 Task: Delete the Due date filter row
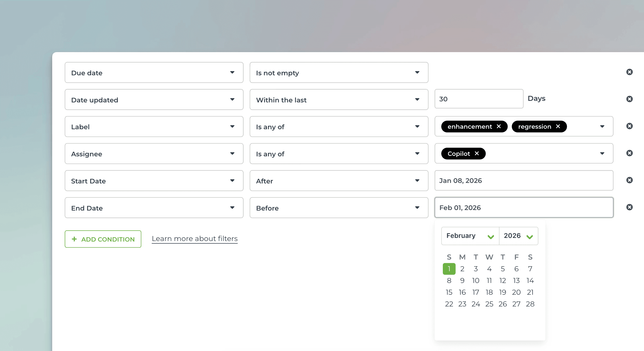[x=630, y=72]
